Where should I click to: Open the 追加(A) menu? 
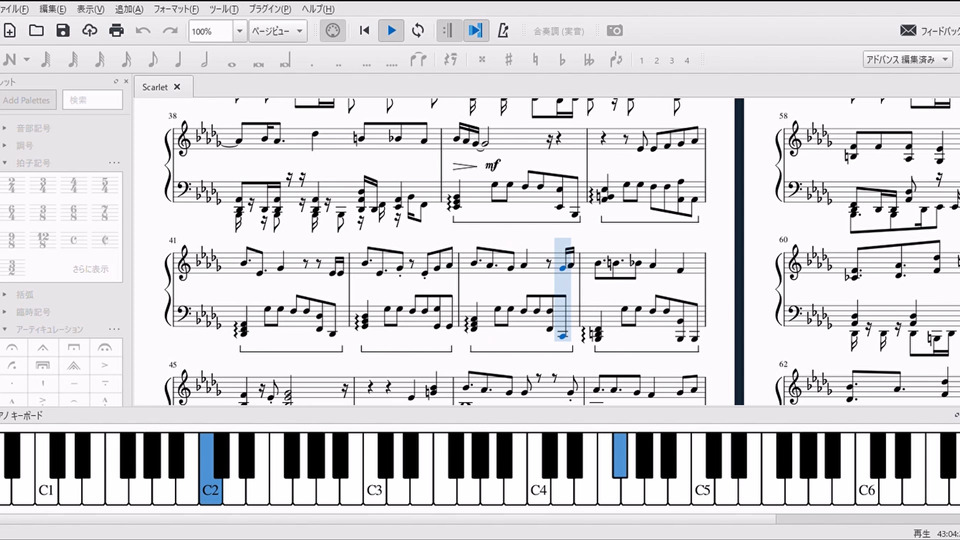pyautogui.click(x=129, y=9)
